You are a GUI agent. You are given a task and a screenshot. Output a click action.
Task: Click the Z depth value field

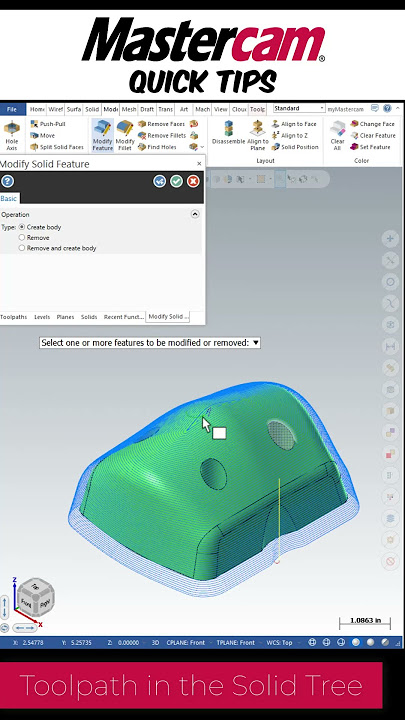128,642
